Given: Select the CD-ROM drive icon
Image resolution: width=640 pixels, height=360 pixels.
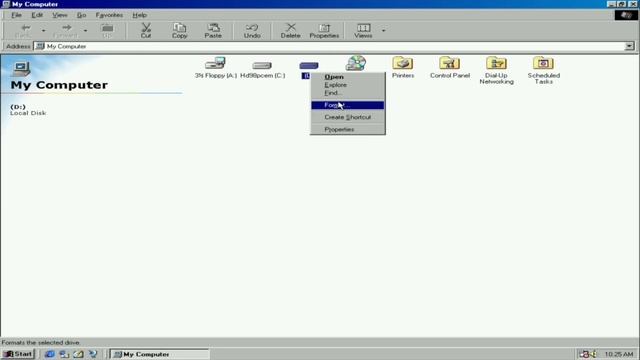Looking at the screenshot, I should [356, 63].
